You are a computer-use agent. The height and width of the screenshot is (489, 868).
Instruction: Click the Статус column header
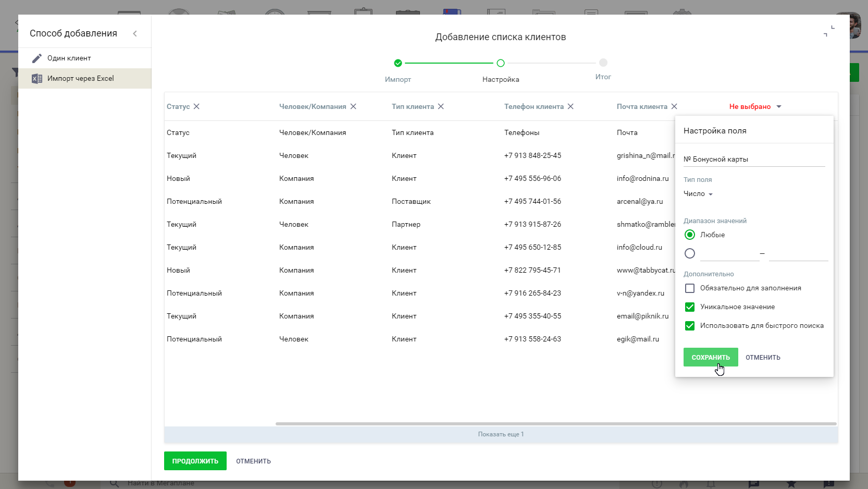click(x=178, y=106)
